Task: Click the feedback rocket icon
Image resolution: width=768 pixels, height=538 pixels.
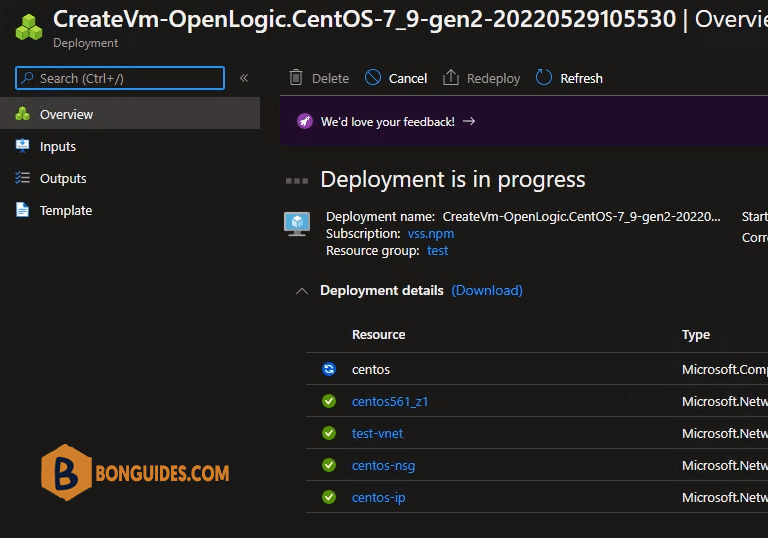Action: click(305, 121)
